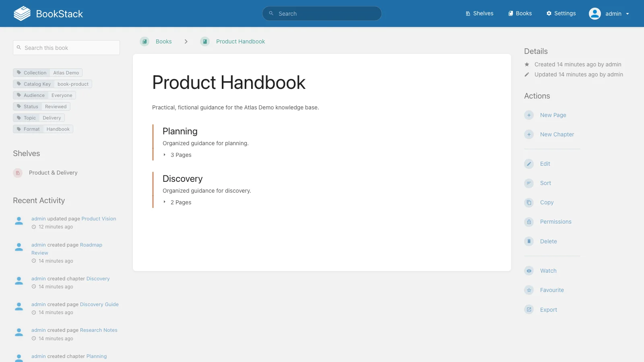
Task: Click the Edit action link
Action: click(545, 164)
